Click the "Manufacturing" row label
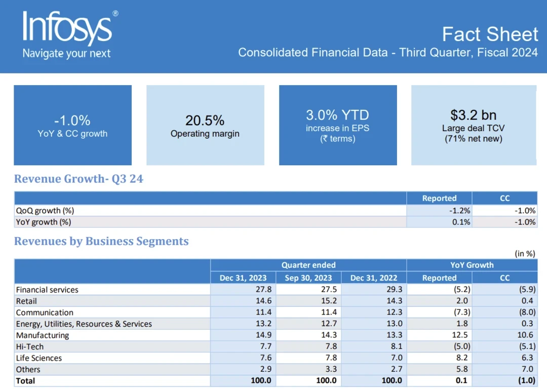The width and height of the screenshot is (547, 392). (x=43, y=335)
